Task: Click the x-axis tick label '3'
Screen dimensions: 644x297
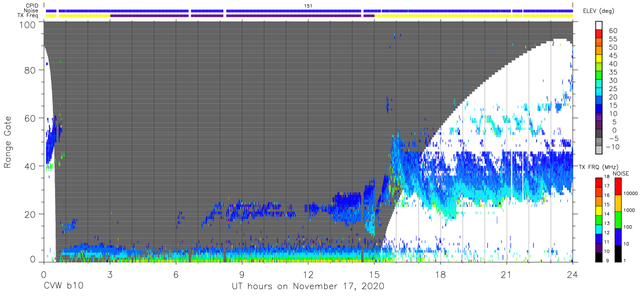Action: pos(110,273)
